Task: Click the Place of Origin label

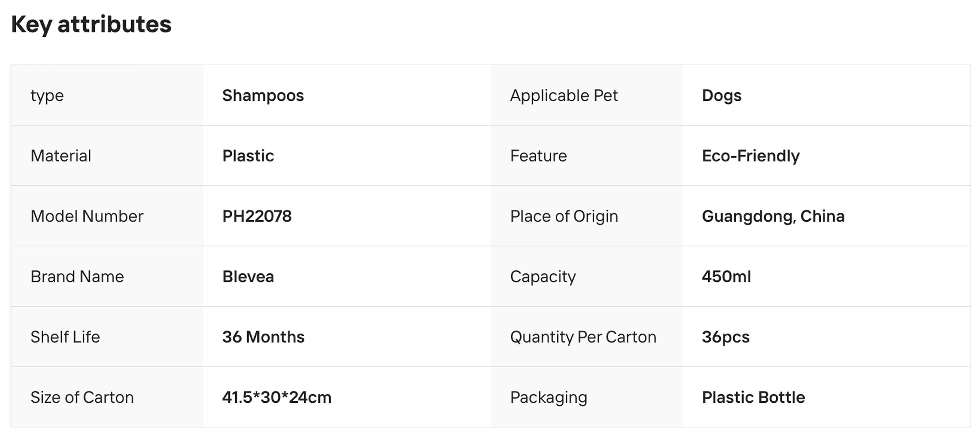Action: [564, 216]
